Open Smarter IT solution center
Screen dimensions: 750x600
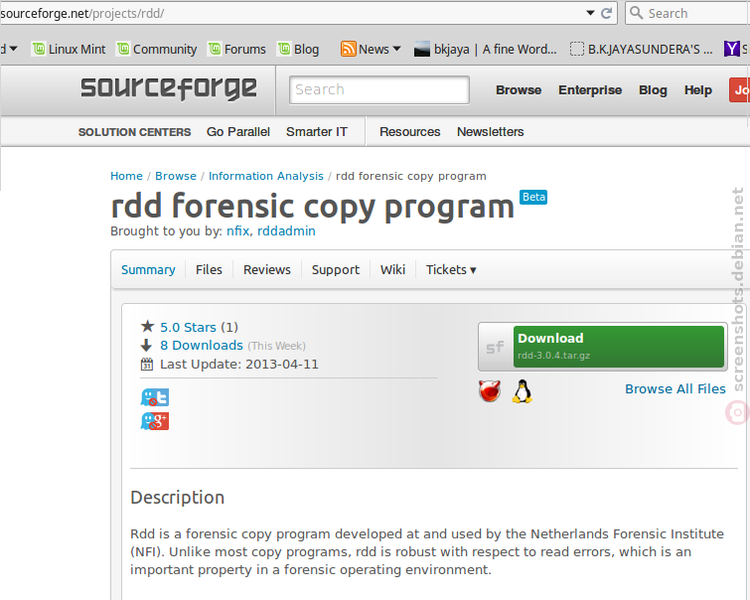coord(317,132)
